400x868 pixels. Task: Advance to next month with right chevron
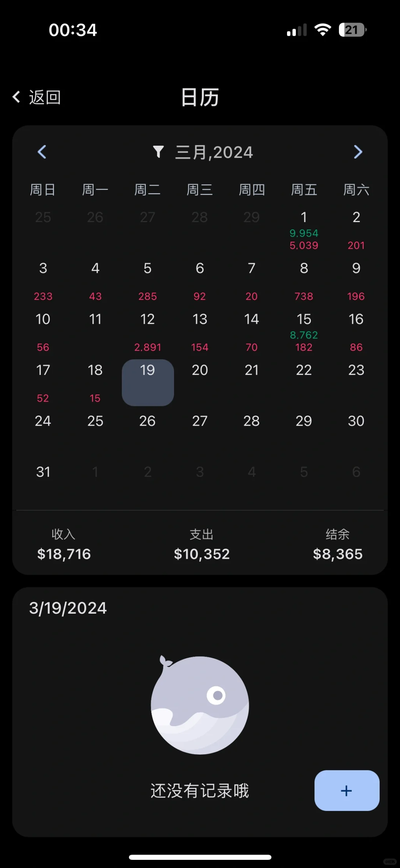(358, 152)
